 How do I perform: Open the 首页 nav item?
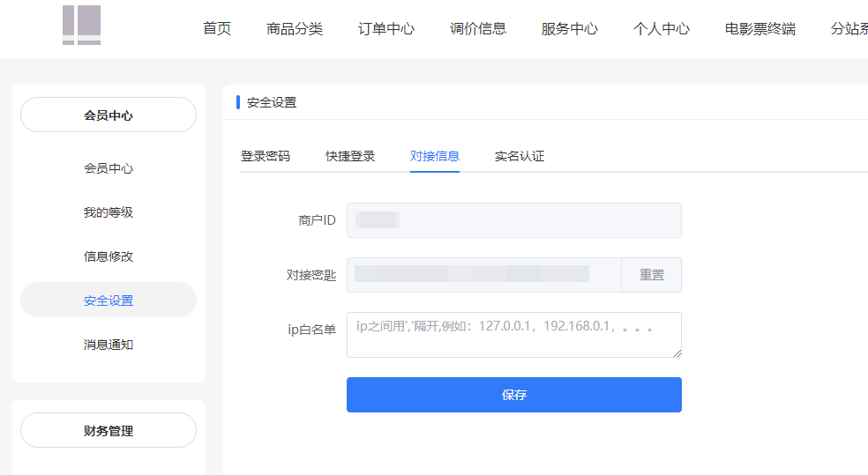[x=217, y=29]
